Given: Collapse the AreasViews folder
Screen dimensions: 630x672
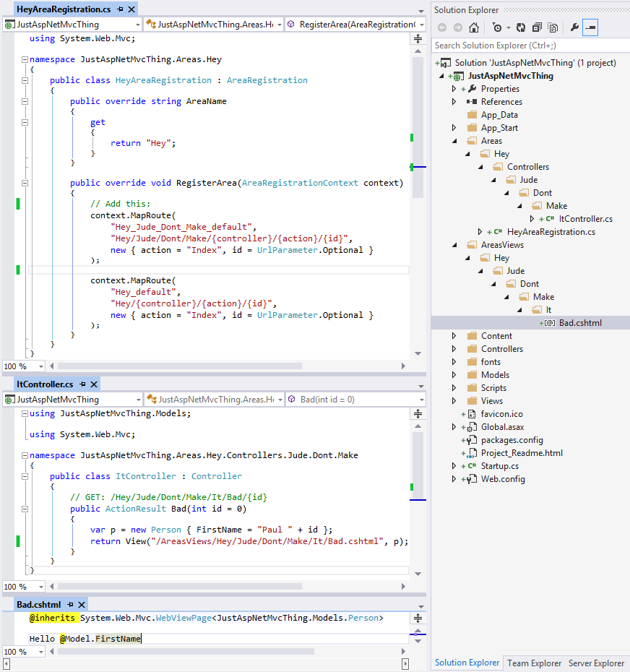Looking at the screenshot, I should 454,245.
